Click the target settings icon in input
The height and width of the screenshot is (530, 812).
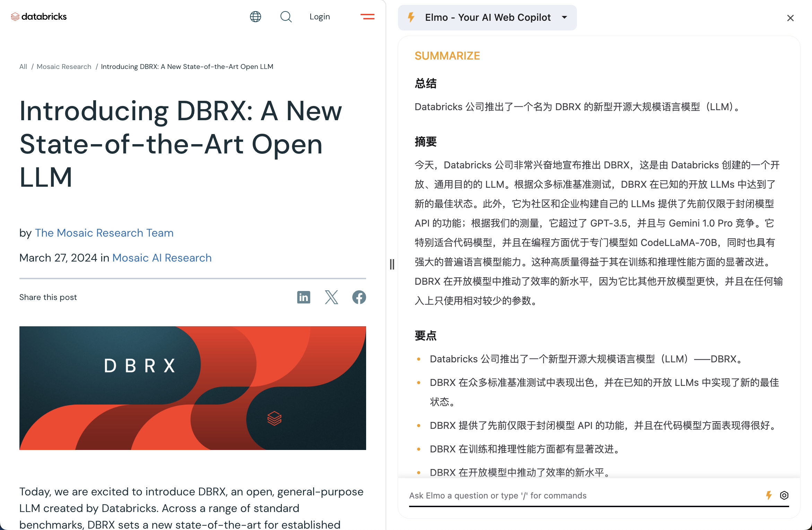[x=784, y=495]
